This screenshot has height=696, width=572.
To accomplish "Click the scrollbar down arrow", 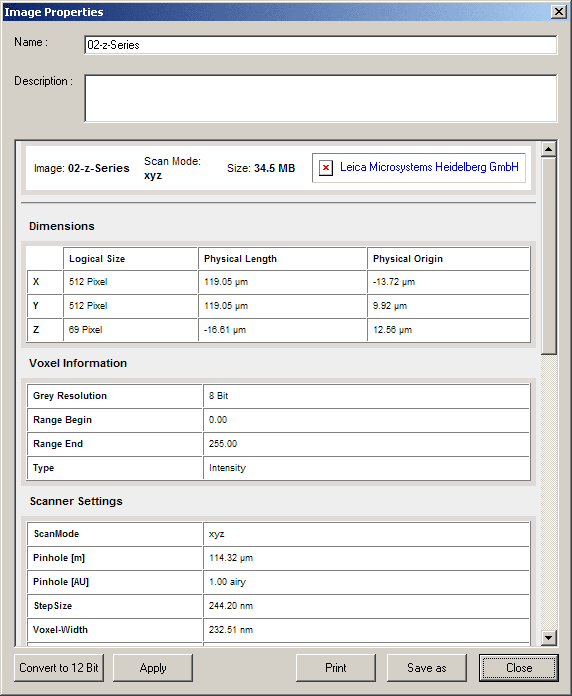I will click(x=548, y=638).
